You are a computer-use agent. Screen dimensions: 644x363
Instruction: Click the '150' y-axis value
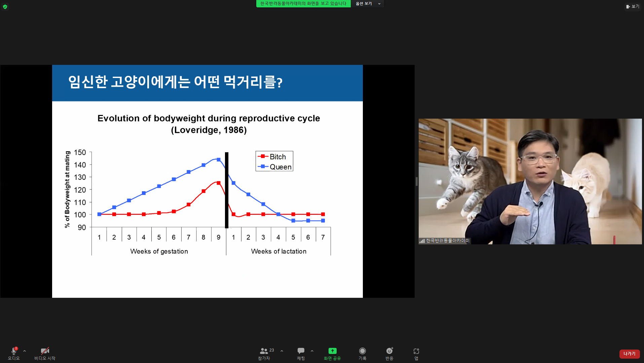click(x=80, y=153)
